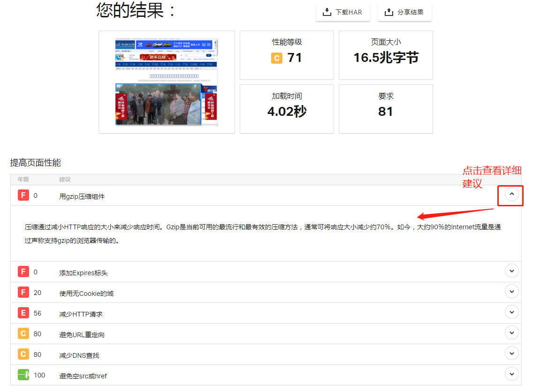
Task: Click the 下载HAR download button
Action: [x=343, y=12]
